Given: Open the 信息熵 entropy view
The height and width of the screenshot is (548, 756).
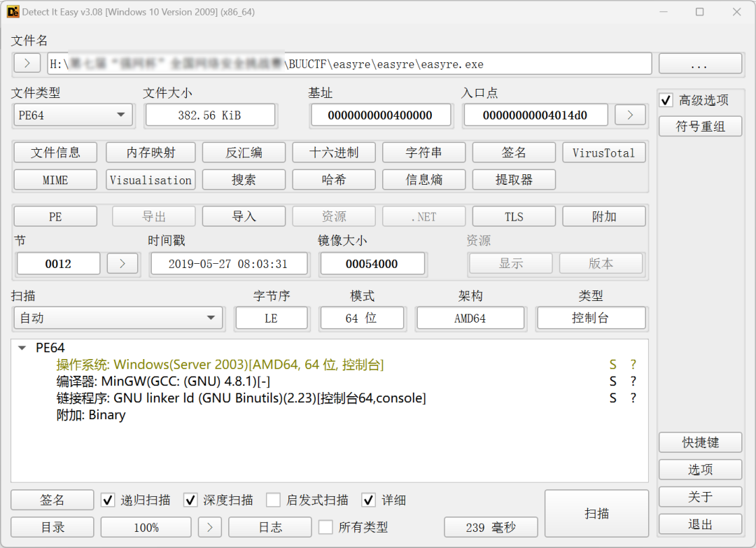Looking at the screenshot, I should pos(423,180).
